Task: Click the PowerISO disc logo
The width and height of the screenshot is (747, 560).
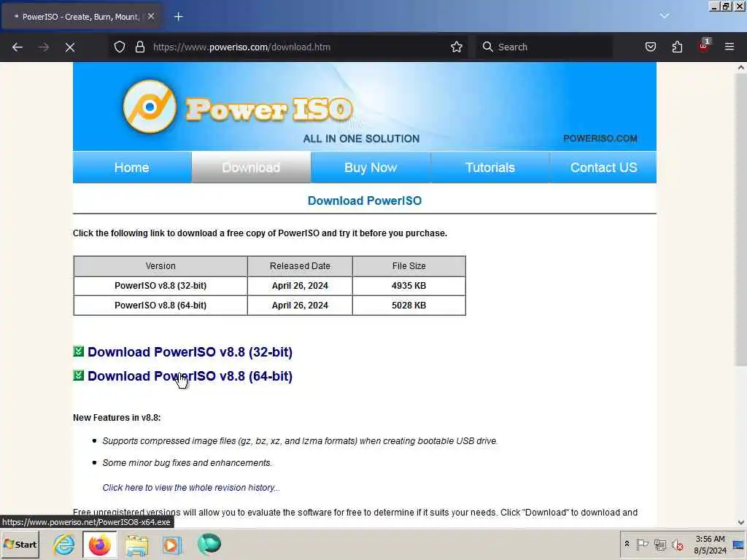Action: (150, 106)
